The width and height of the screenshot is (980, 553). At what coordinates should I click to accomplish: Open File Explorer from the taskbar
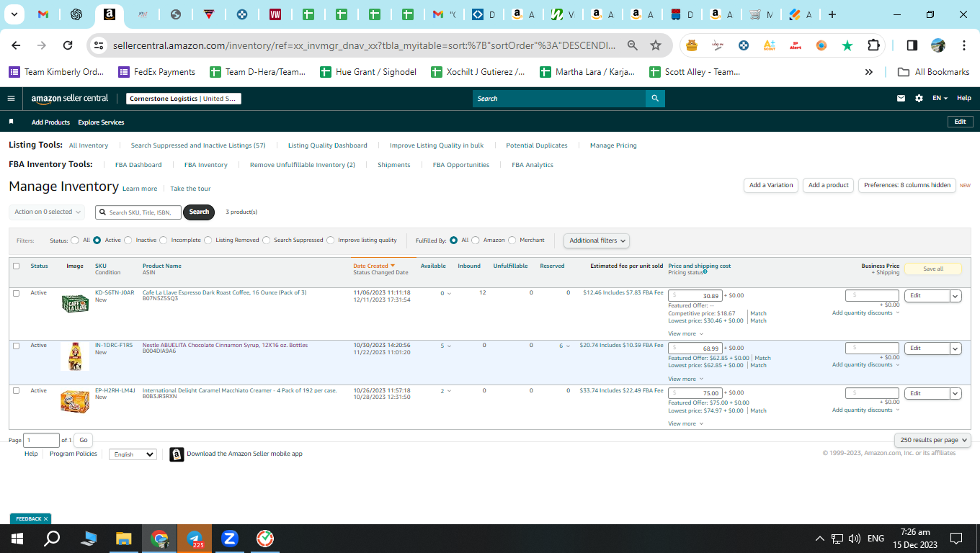pyautogui.click(x=124, y=539)
